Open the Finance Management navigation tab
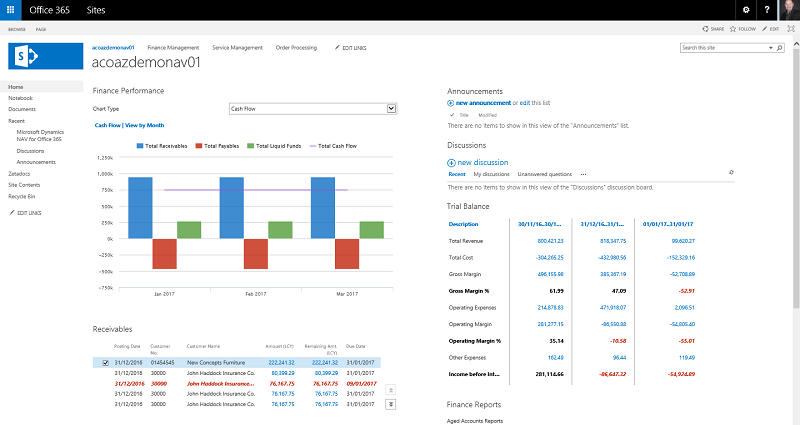 coord(173,47)
